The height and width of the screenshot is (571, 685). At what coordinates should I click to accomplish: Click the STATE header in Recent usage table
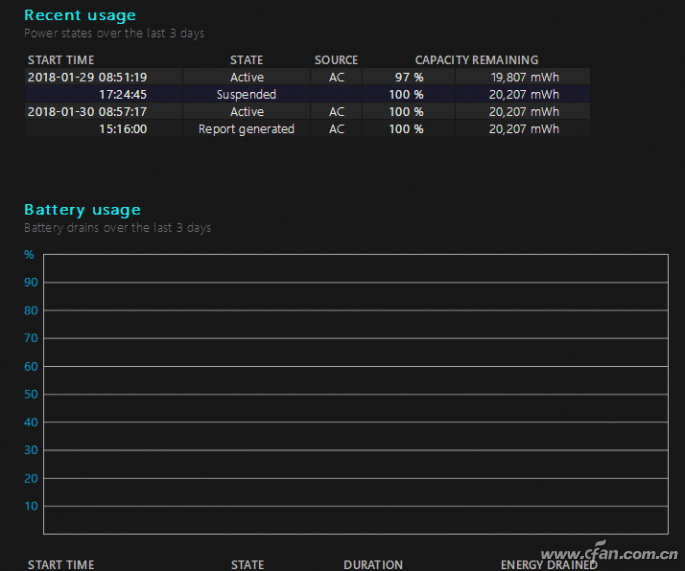coord(246,60)
